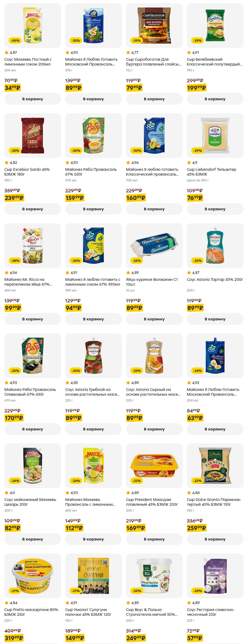Add Яйцо куриное Волжанин to cart

click(154, 319)
